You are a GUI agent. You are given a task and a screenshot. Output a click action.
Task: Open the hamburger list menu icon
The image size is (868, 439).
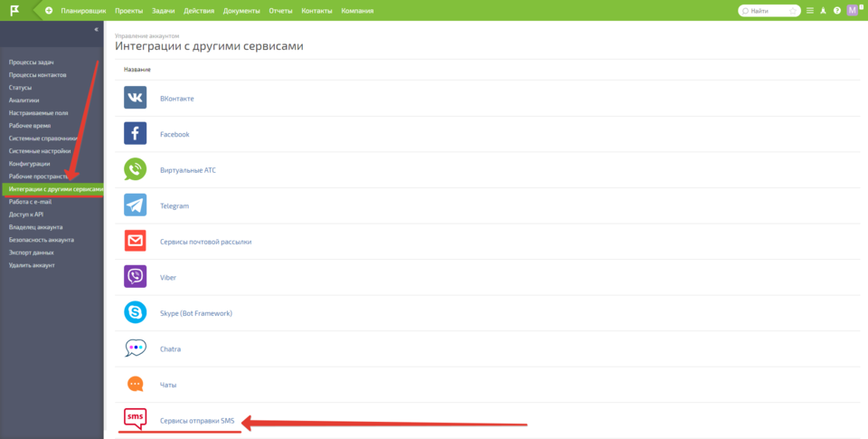pos(810,11)
